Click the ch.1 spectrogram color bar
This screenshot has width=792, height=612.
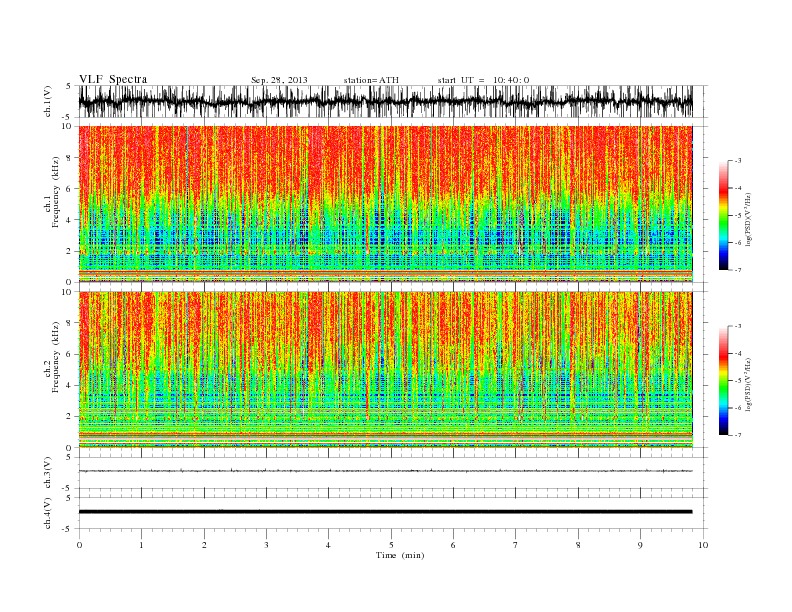coord(723,215)
